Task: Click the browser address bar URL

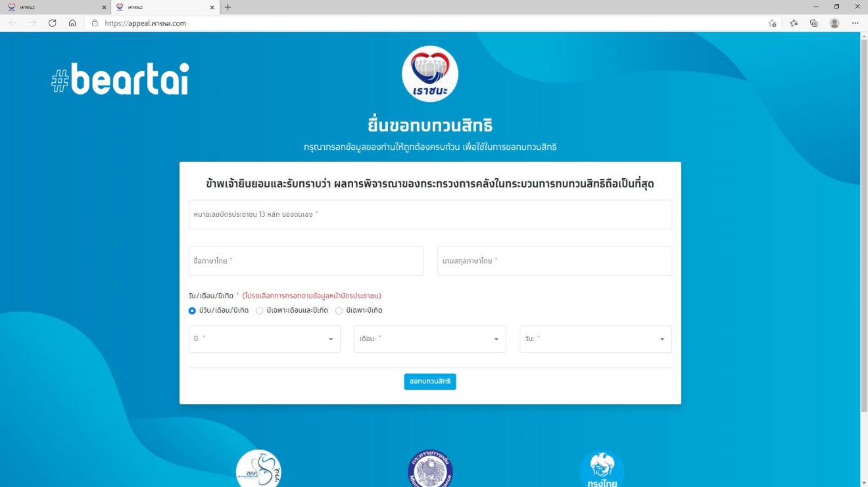Action: click(145, 23)
